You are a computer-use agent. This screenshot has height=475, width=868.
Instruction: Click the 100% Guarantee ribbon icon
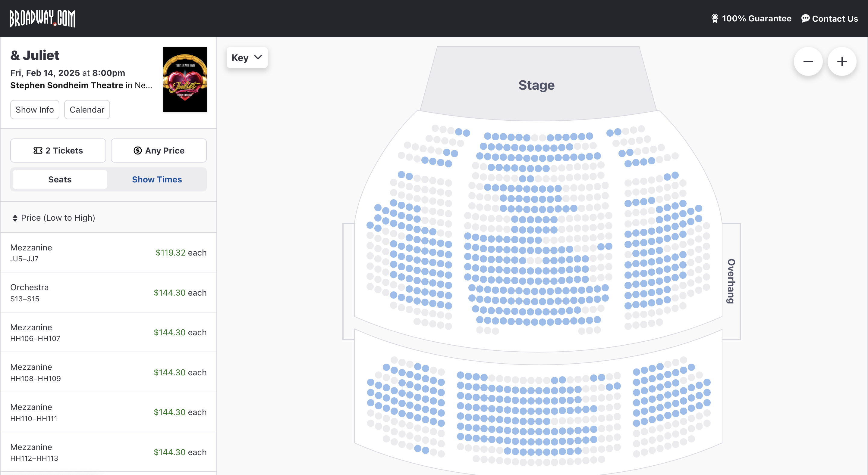click(714, 19)
